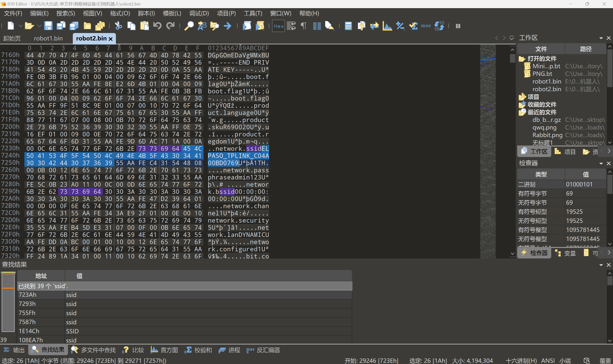Viewport: 613px width, 364px height.
Task: Copy selection using the copy icon
Action: pos(131,26)
